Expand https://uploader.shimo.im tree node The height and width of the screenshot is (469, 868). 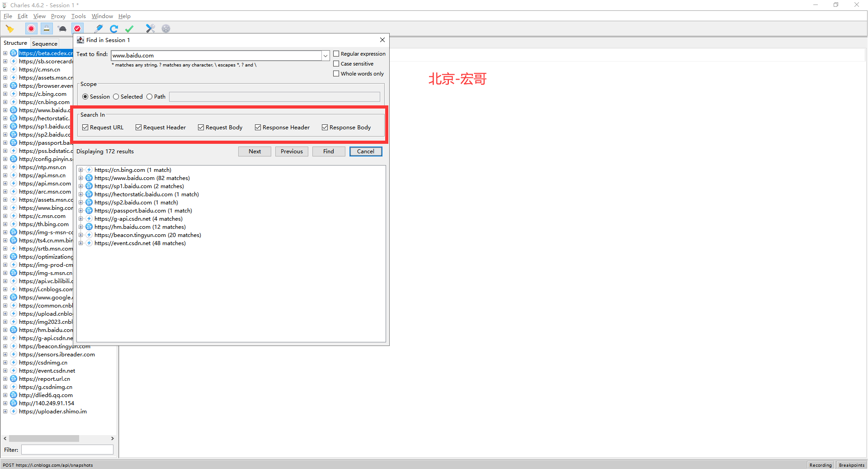click(5, 412)
